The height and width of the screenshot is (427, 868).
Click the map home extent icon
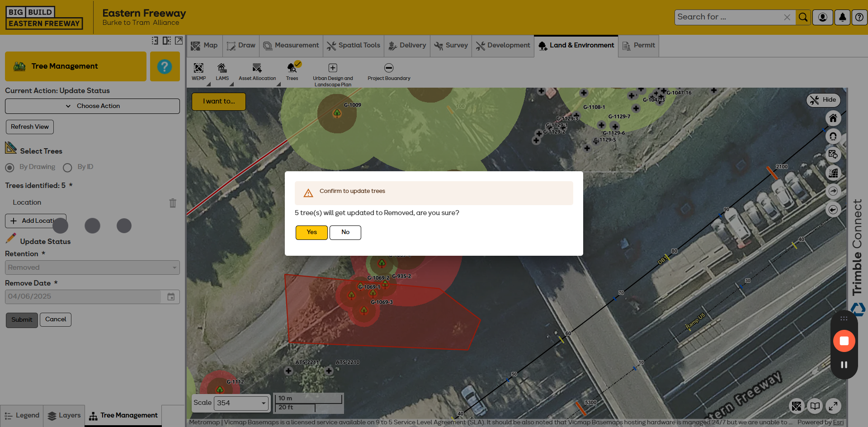pyautogui.click(x=833, y=118)
